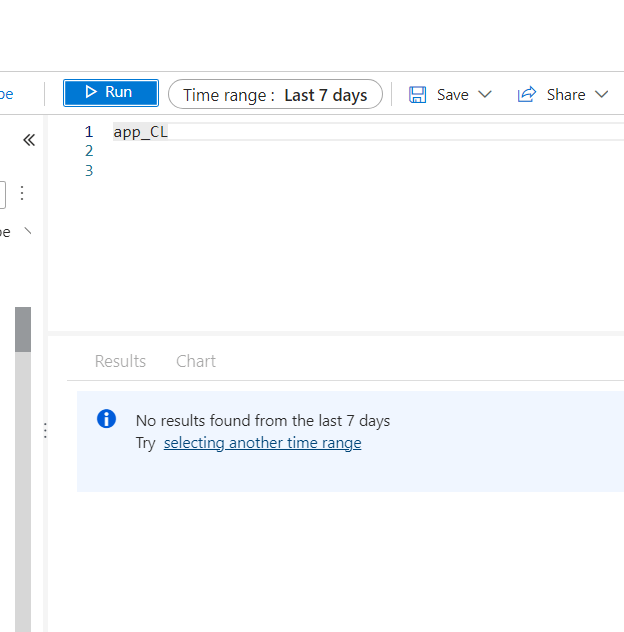This screenshot has height=632, width=624.
Task: Click the pane splitter dotted handle
Action: 45,431
